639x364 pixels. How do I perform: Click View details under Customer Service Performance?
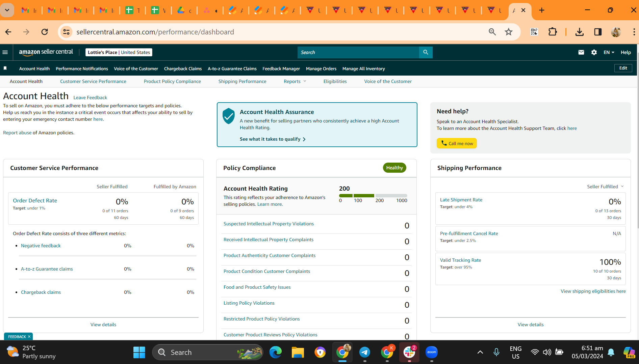(x=103, y=325)
